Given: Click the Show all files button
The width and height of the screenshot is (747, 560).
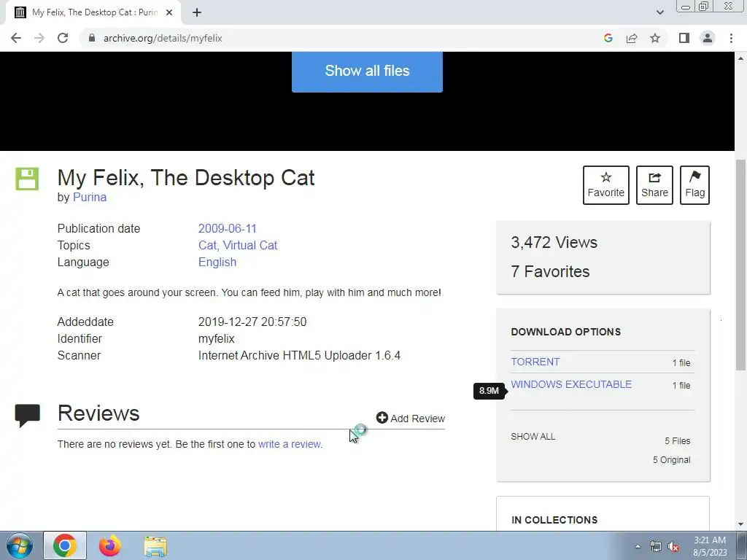Looking at the screenshot, I should [367, 71].
